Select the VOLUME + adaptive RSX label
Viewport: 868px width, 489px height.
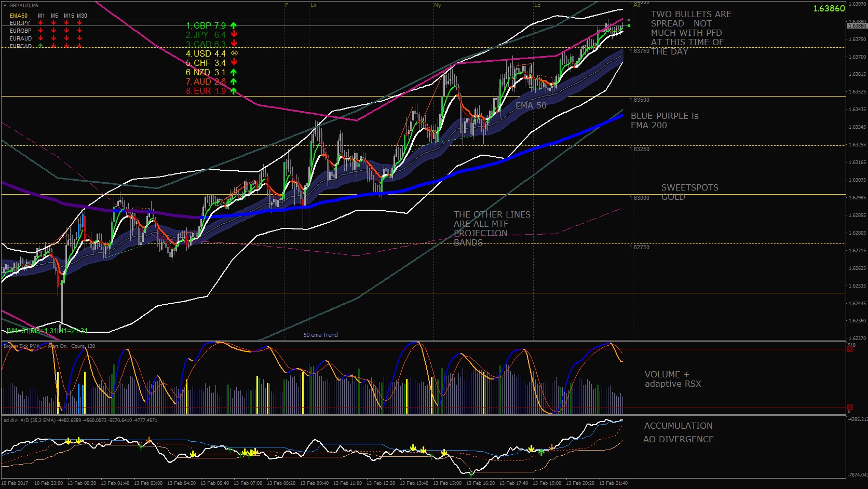tap(673, 379)
